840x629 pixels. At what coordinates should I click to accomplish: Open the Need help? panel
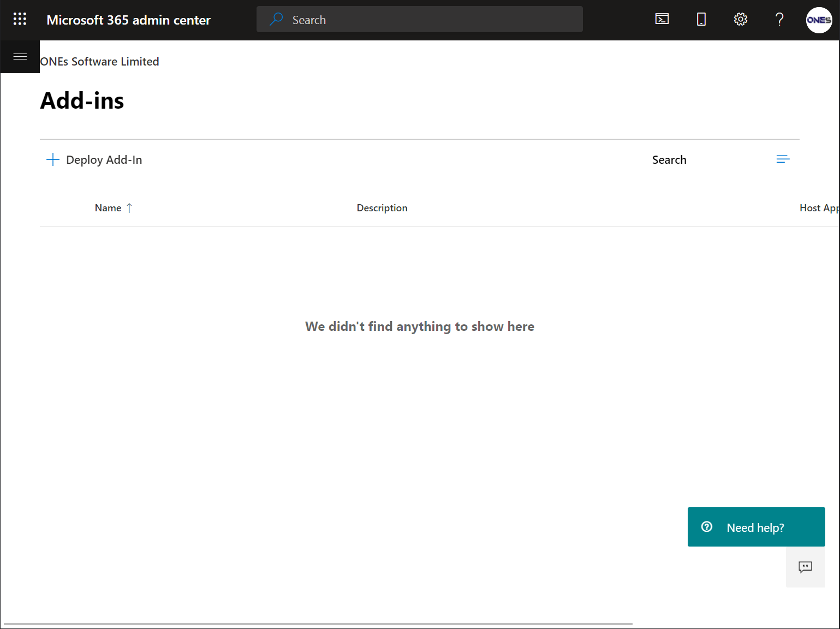[x=756, y=527]
